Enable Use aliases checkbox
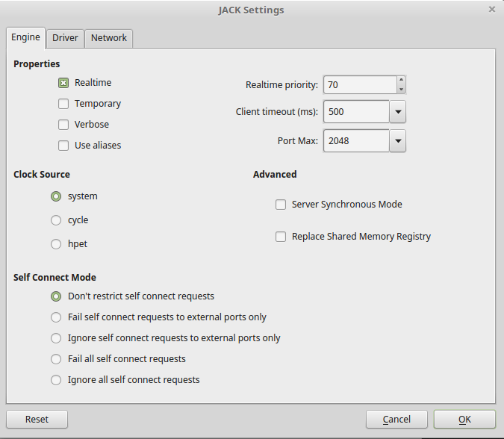Image resolution: width=504 pixels, height=439 pixels. tap(63, 146)
